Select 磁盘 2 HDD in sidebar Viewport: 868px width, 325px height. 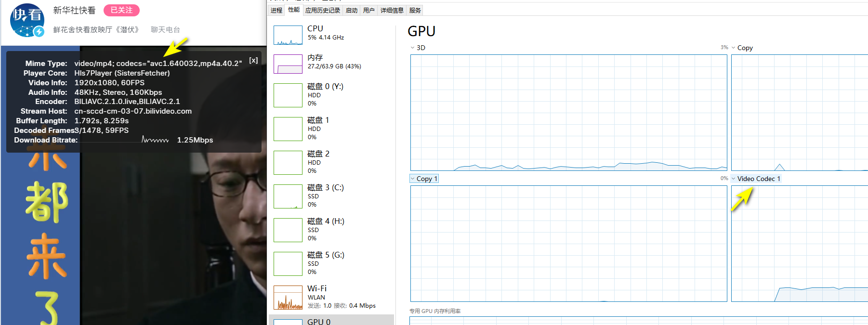pyautogui.click(x=331, y=162)
